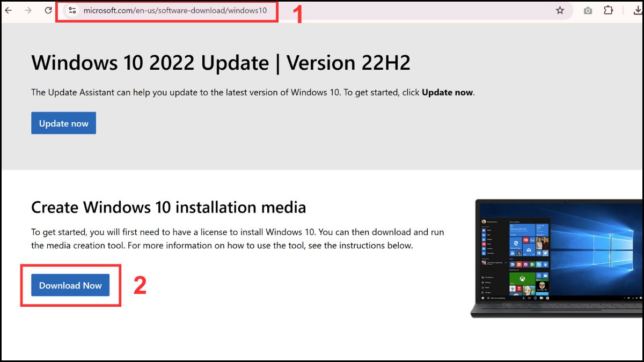644x362 pixels.
Task: Go forward with the browser arrow
Action: pyautogui.click(x=28, y=10)
